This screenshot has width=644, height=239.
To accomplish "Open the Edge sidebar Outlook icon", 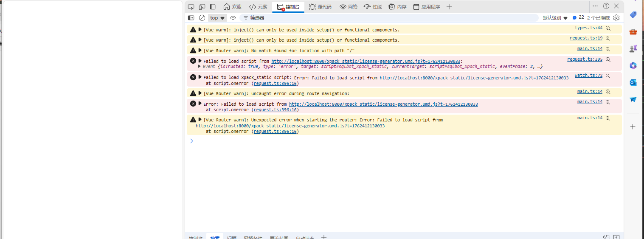I will tap(633, 82).
